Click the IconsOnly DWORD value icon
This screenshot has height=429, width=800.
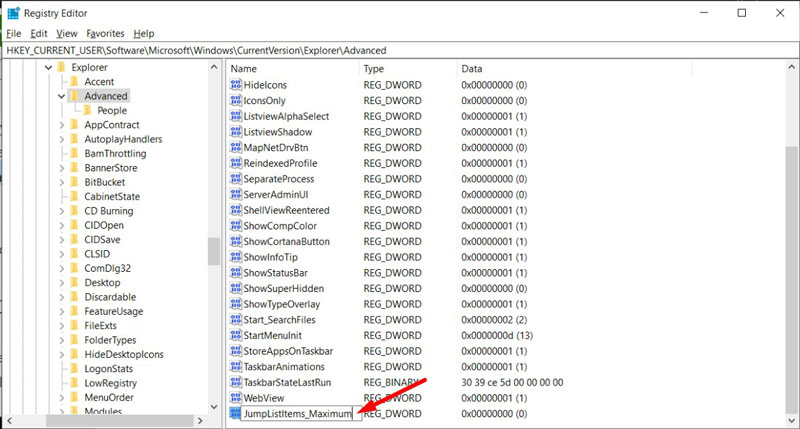[x=235, y=100]
